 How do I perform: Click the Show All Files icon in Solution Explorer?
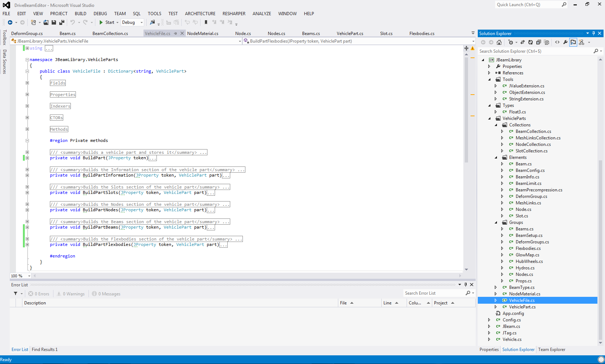546,42
